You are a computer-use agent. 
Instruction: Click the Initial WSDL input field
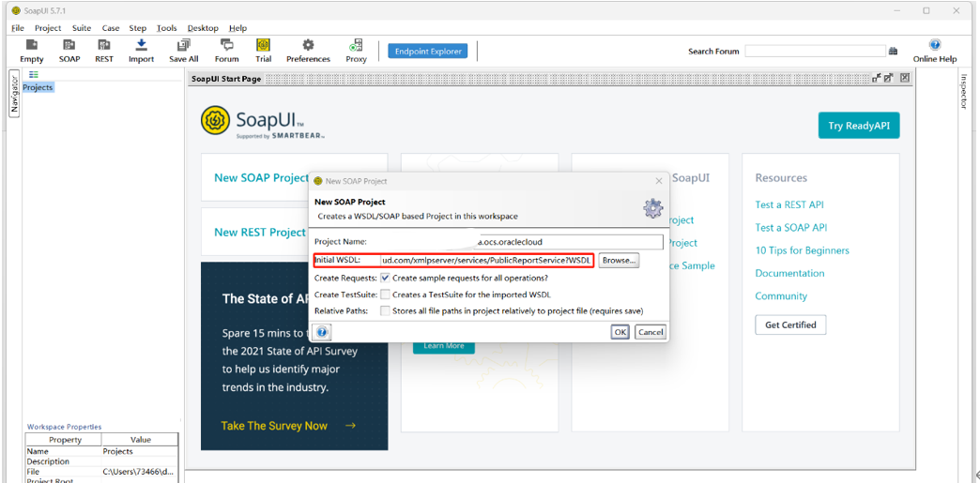(485, 261)
